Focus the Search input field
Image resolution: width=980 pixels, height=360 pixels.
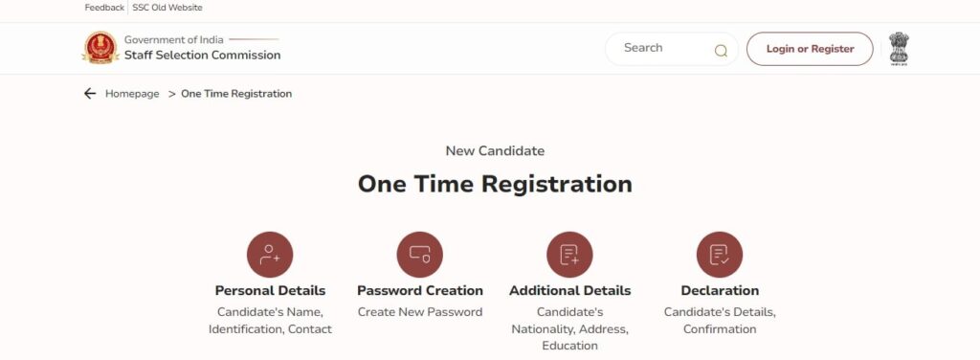click(666, 49)
